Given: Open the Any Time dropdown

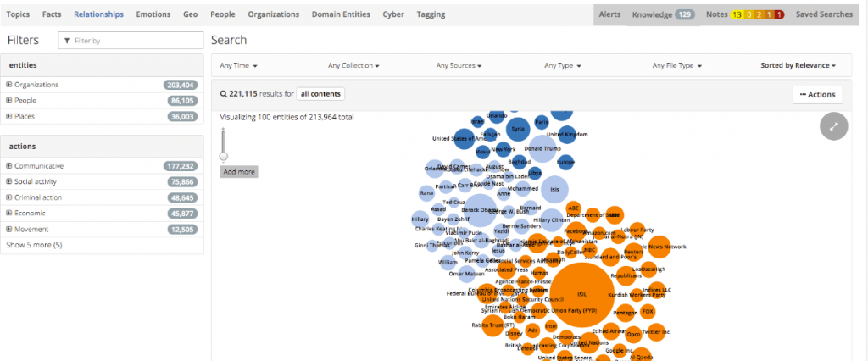Looking at the screenshot, I should (x=238, y=65).
